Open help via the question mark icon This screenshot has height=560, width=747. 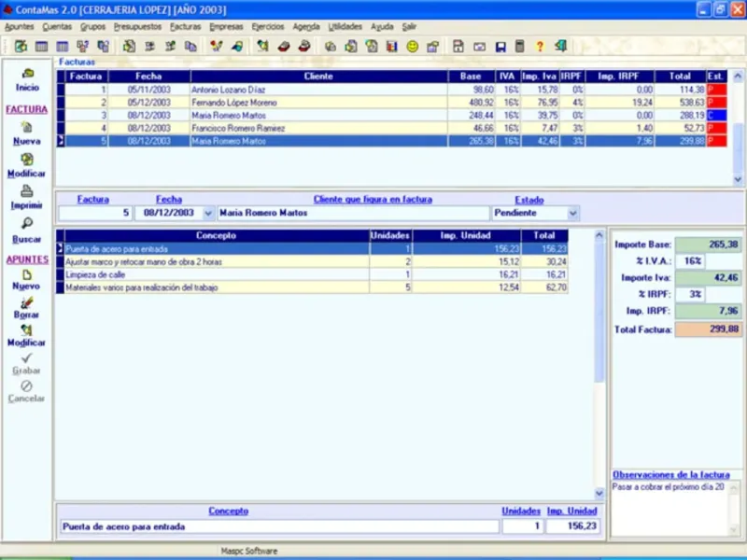click(x=540, y=46)
